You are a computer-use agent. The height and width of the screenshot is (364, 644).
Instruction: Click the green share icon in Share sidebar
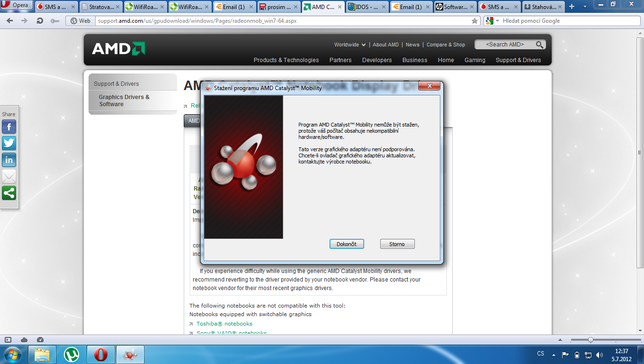[9, 193]
